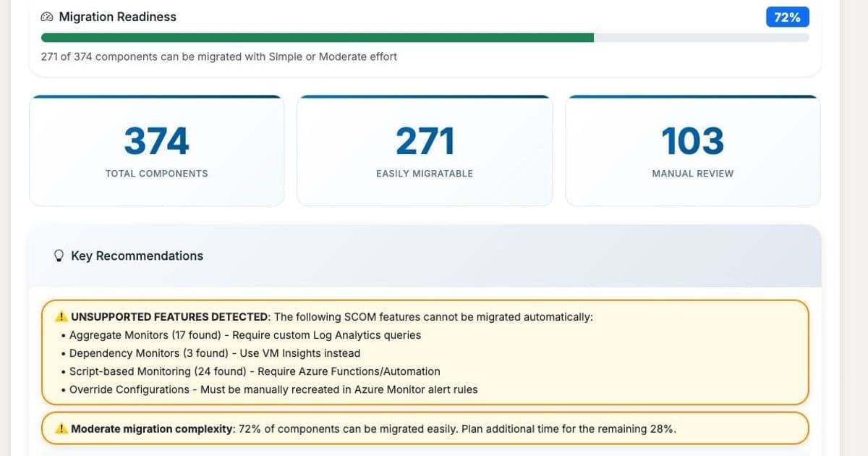The width and height of the screenshot is (868, 456).
Task: Expand the Key Recommendations section
Action: coord(137,256)
